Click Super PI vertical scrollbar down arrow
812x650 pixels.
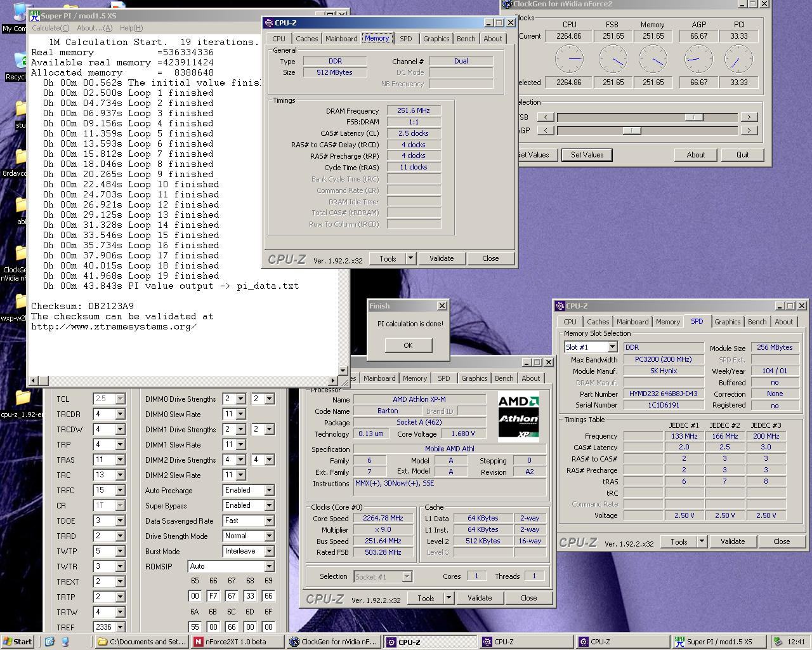click(343, 371)
